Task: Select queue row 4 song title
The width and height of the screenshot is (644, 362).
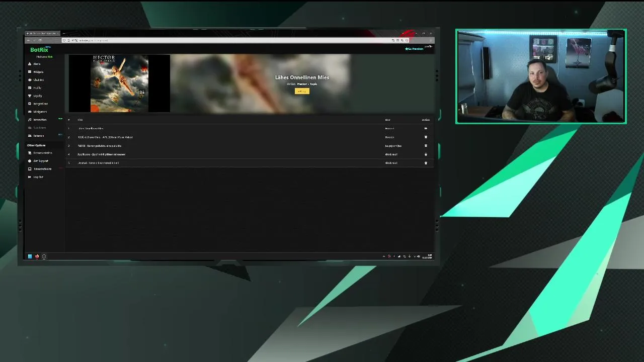Action: pos(102,154)
